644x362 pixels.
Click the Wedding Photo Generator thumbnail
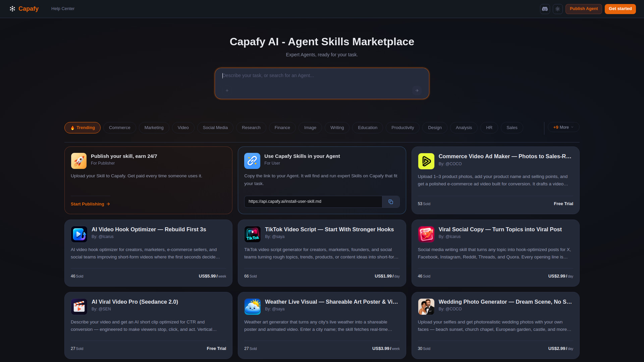426,307
